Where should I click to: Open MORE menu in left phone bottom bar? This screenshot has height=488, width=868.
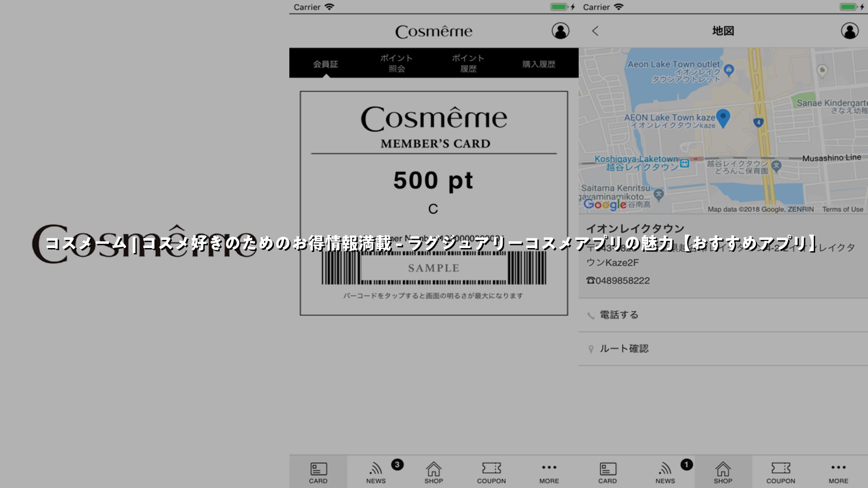pos(549,473)
